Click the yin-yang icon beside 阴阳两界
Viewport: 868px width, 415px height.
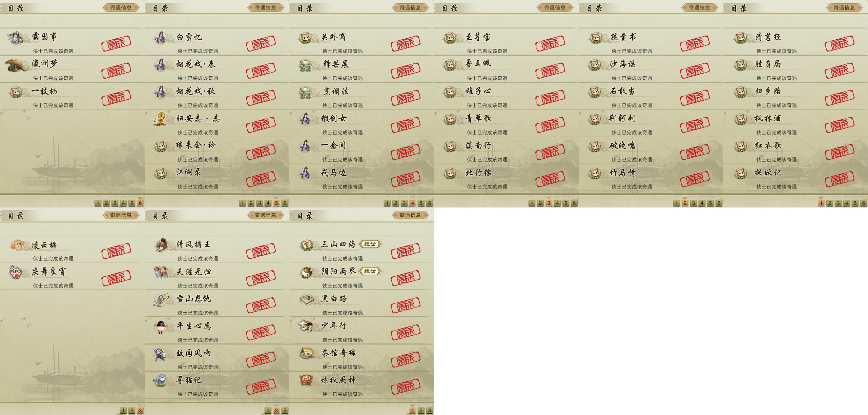(306, 272)
